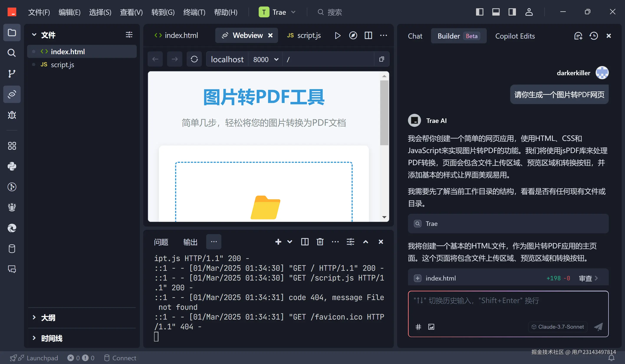Open the 终端(T) menu
This screenshot has width=625, height=364.
[194, 12]
